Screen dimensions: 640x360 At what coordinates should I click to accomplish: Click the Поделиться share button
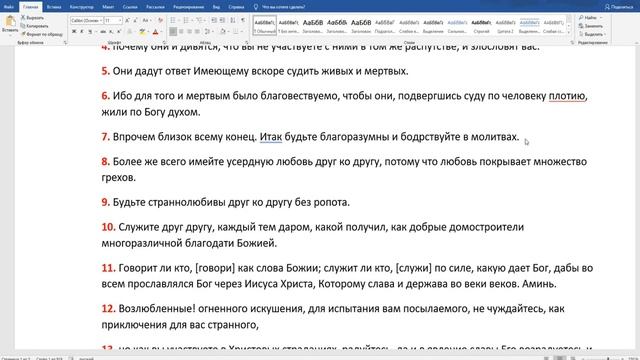[619, 7]
